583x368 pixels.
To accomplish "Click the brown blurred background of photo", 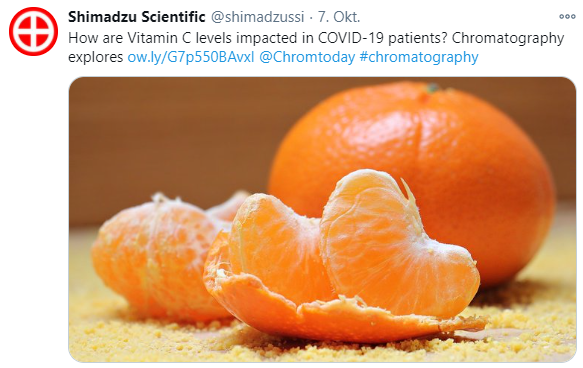I will point(167,138).
